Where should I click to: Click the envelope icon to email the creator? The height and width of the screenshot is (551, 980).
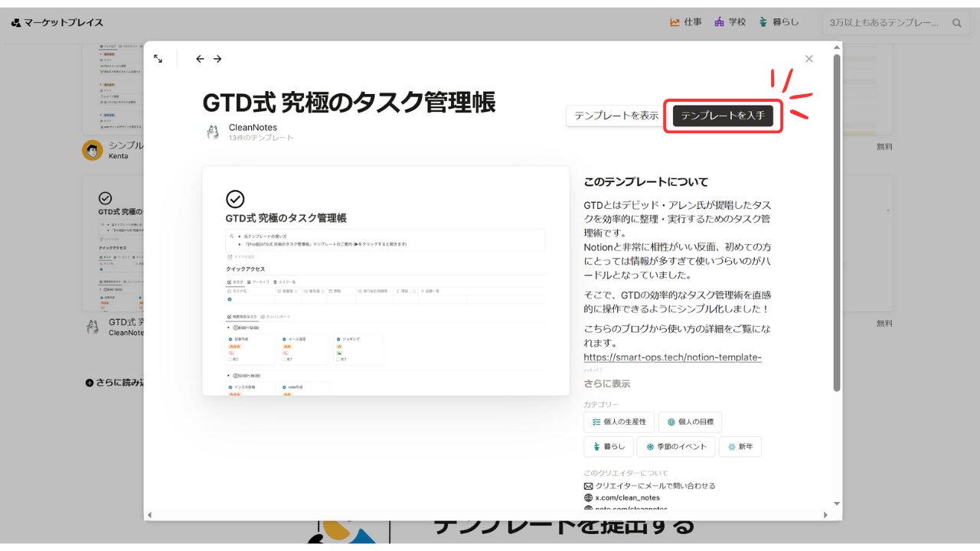pyautogui.click(x=588, y=486)
